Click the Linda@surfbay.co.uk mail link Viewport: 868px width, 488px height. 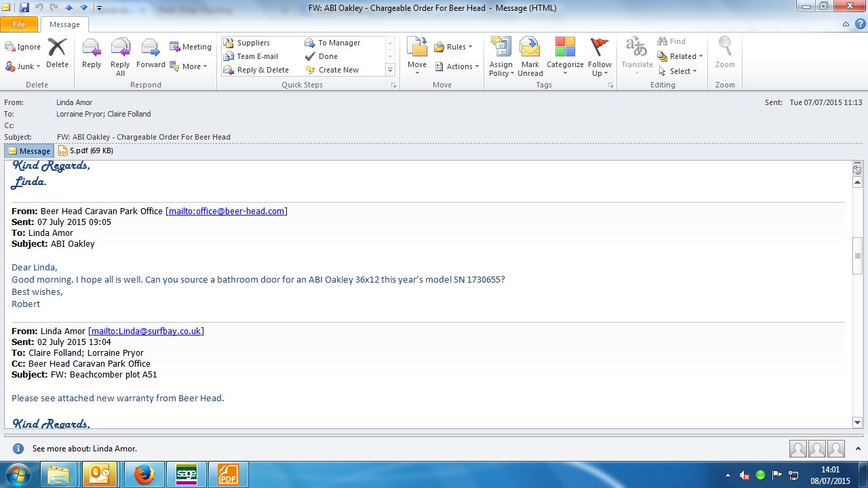146,331
